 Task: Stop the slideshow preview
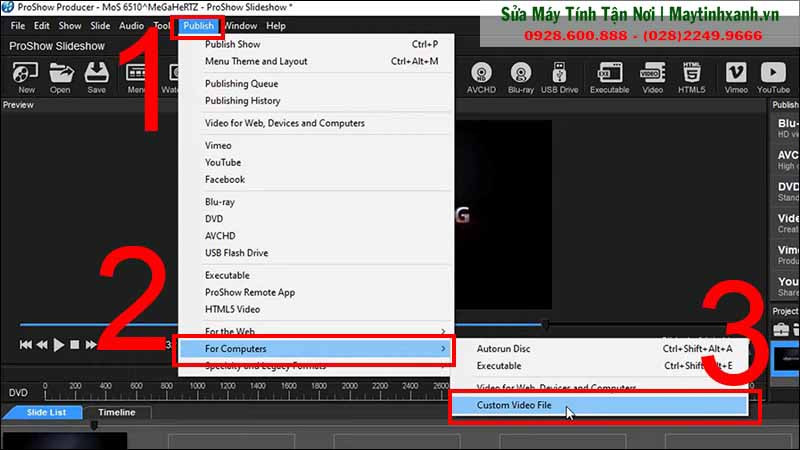pos(74,345)
